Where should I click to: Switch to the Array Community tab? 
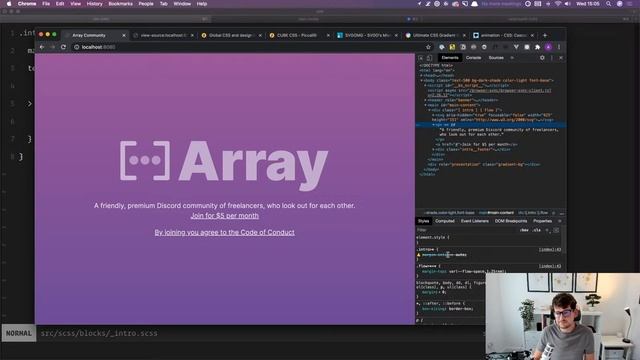click(95, 36)
